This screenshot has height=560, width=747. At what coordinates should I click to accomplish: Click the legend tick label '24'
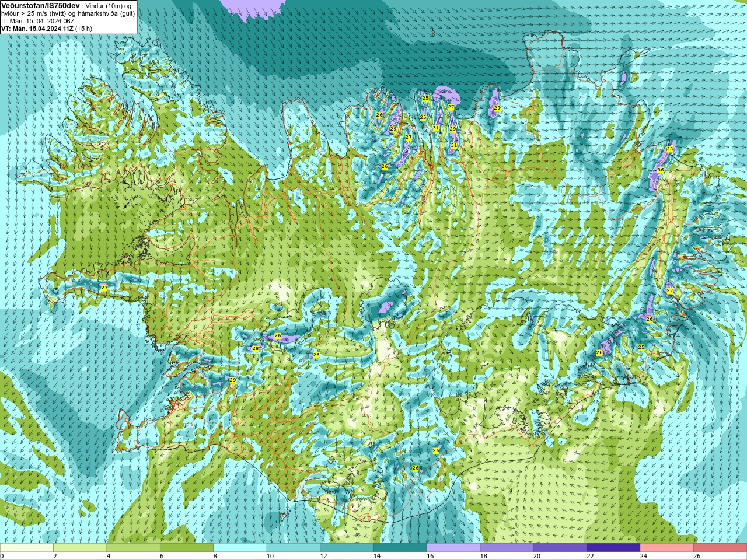[x=644, y=556]
